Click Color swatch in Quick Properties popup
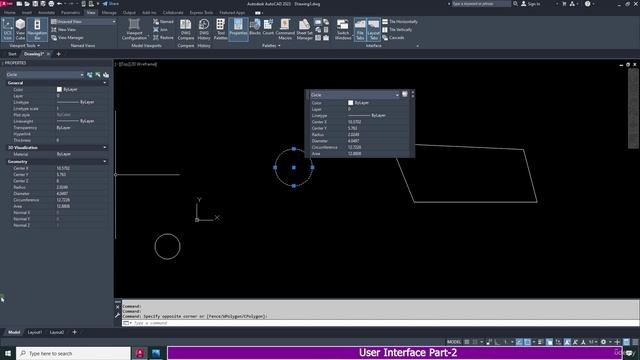 coord(351,103)
